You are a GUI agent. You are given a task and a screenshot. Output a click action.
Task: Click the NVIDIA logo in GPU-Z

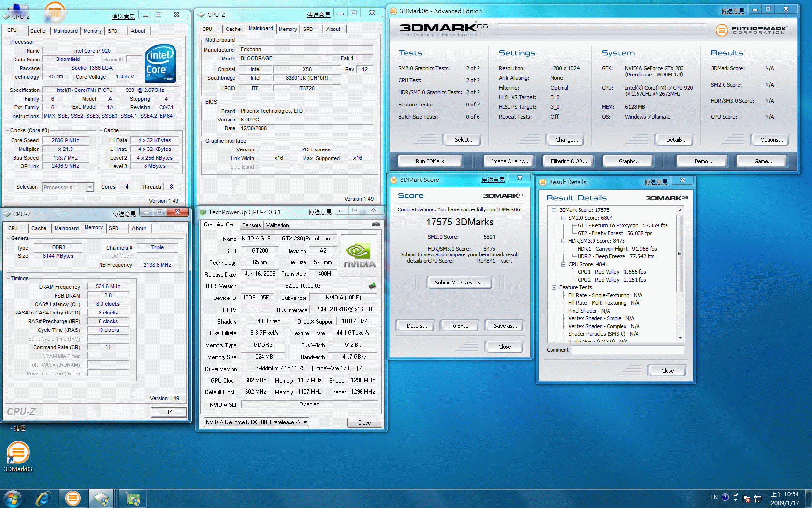click(x=359, y=255)
